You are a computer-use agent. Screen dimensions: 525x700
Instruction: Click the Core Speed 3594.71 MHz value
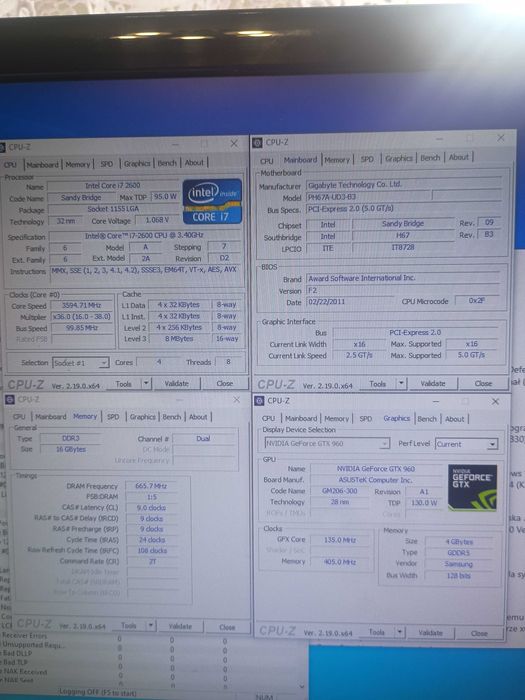point(82,305)
